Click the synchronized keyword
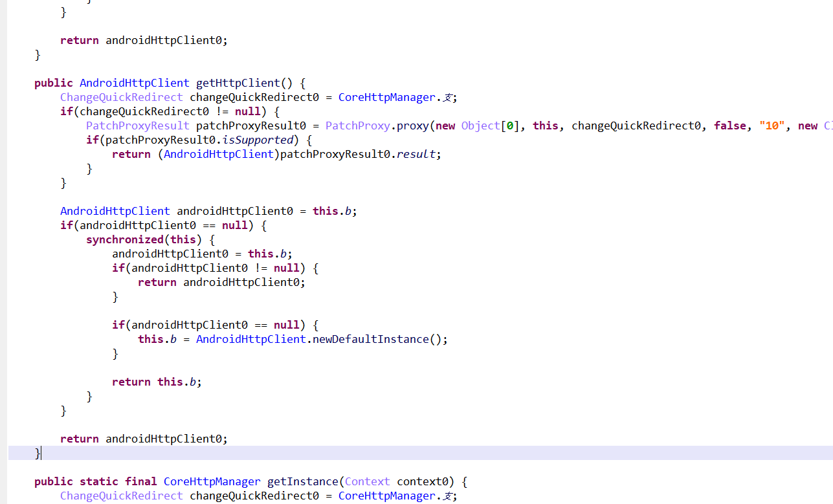Image resolution: width=833 pixels, height=504 pixels. pos(124,239)
